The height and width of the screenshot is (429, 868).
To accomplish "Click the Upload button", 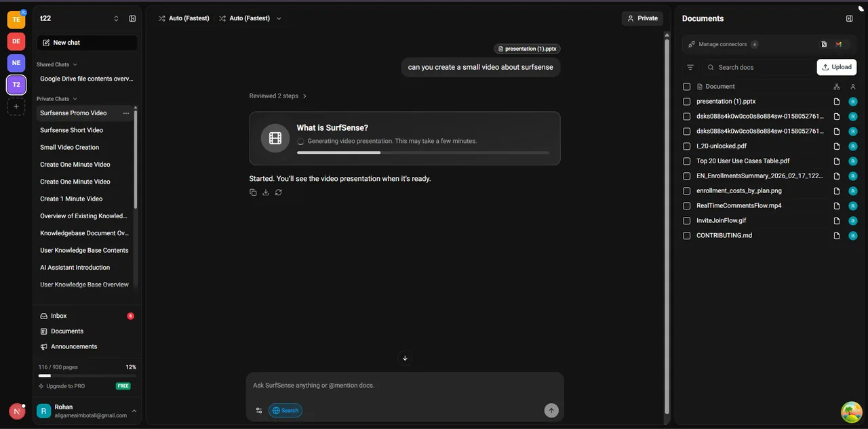I will tap(836, 67).
